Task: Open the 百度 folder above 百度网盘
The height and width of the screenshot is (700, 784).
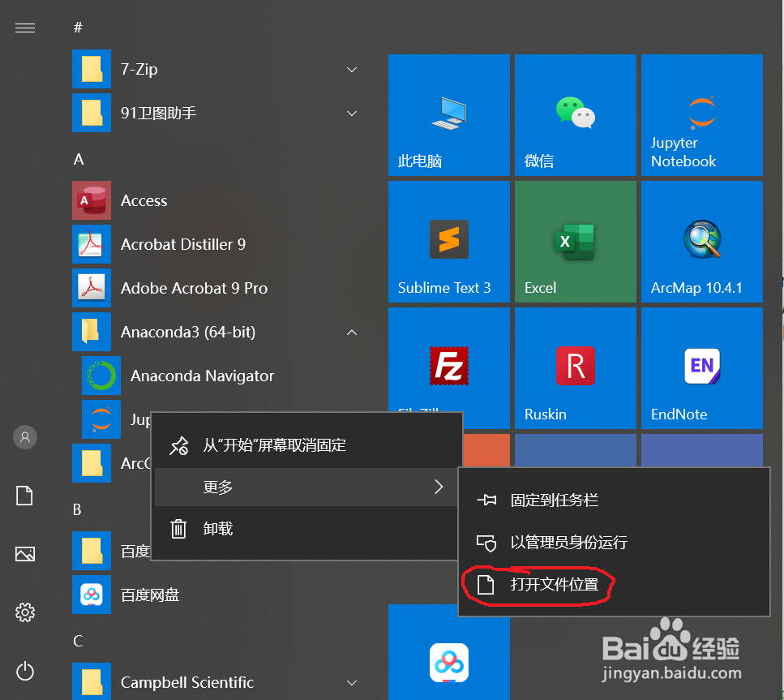Action: [111, 551]
